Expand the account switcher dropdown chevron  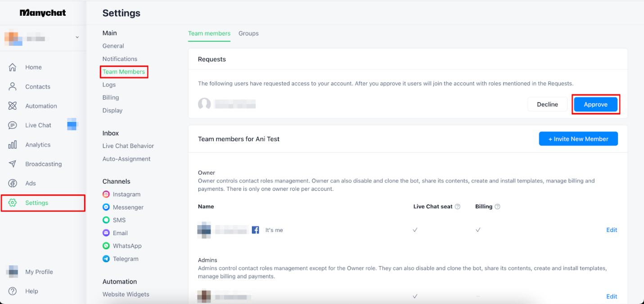[77, 37]
